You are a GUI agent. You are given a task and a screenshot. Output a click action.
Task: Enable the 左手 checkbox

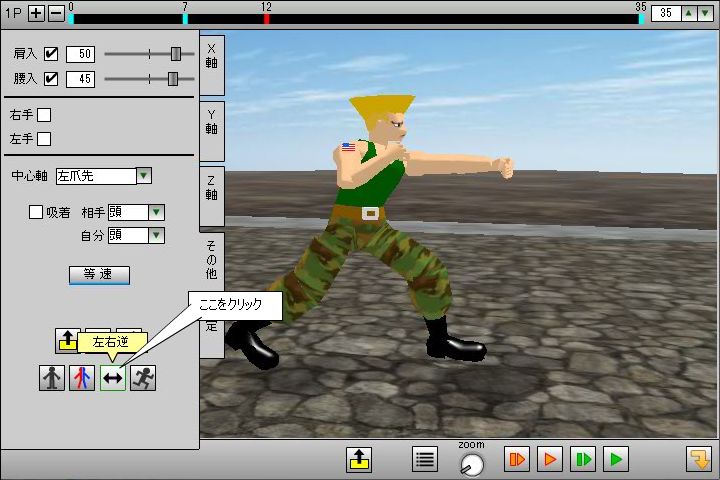pos(44,139)
